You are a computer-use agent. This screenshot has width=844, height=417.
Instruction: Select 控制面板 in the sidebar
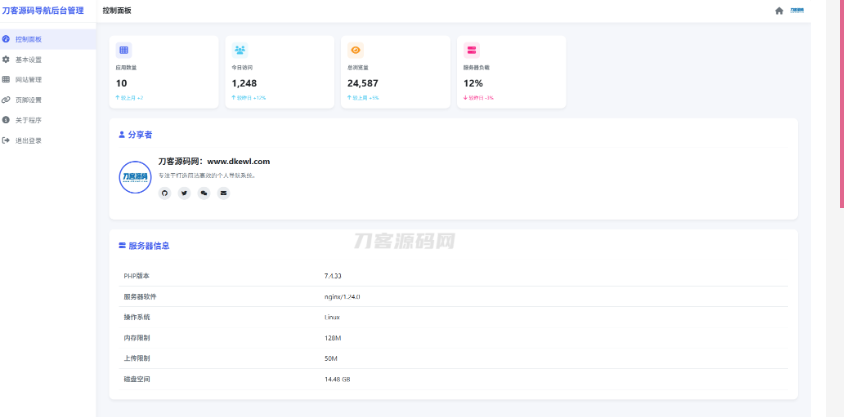coord(29,39)
